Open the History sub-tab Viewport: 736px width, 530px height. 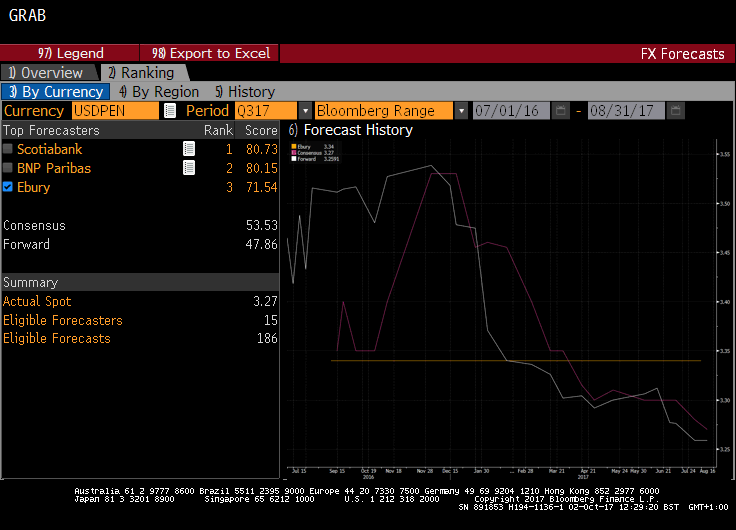point(245,92)
